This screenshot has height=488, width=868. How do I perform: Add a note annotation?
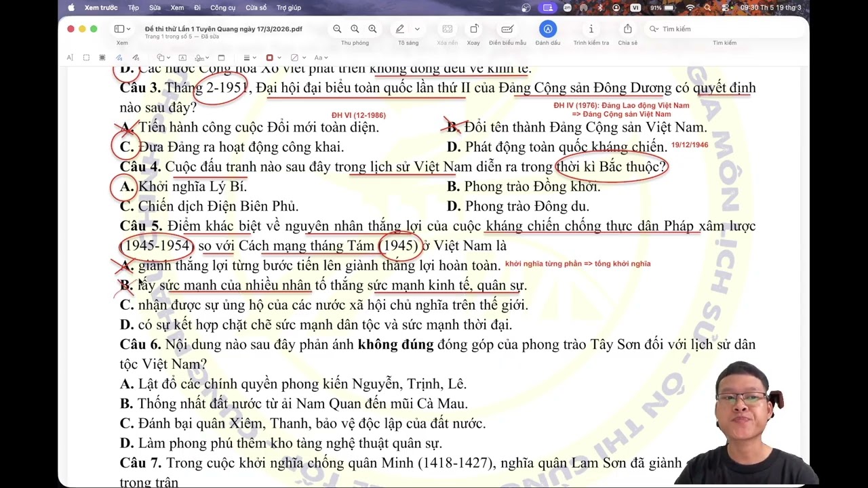221,58
